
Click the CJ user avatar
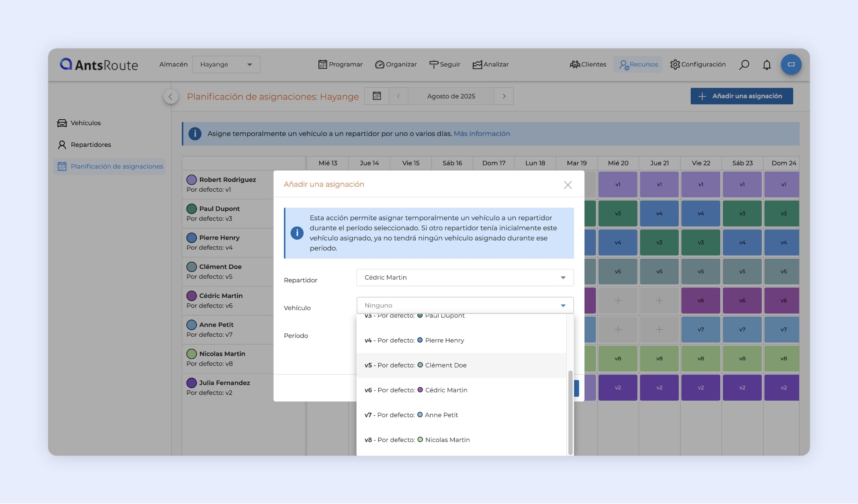791,64
